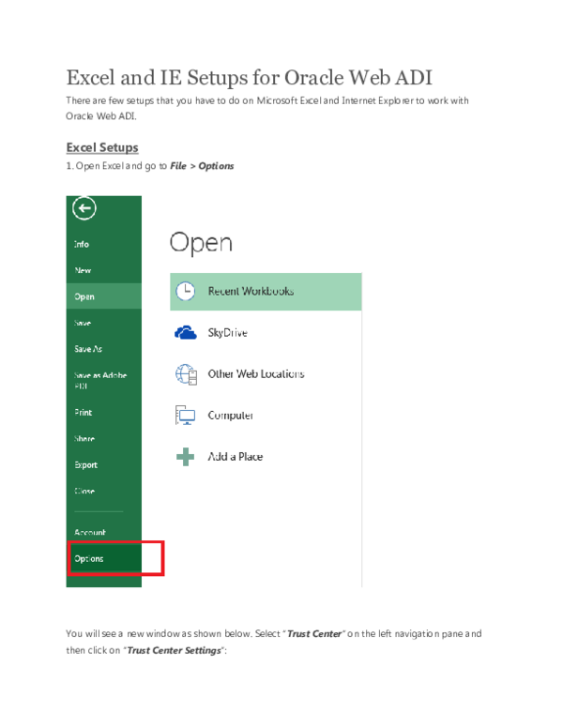
Task: Select Save as Adobe PDF
Action: (99, 380)
